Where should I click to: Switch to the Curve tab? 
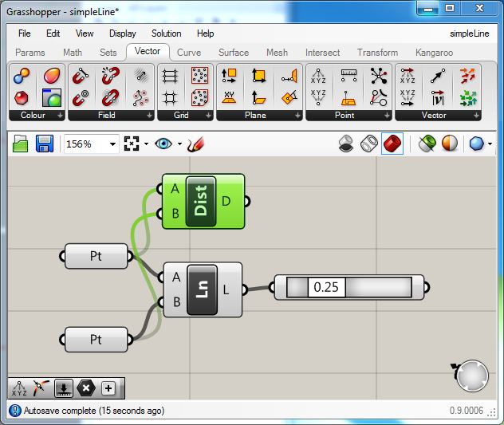[x=189, y=53]
